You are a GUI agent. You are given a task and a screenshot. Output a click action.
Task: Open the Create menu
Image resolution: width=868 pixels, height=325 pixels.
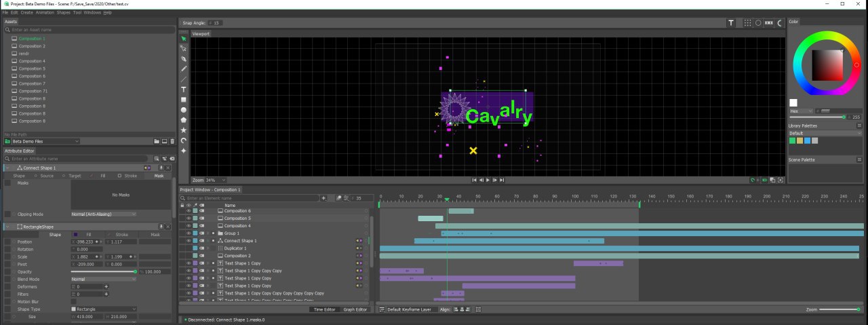26,12
